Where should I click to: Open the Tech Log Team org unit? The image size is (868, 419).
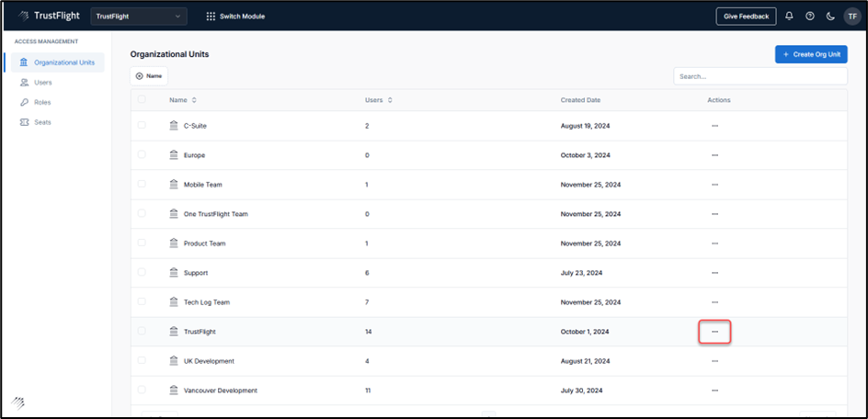point(207,302)
